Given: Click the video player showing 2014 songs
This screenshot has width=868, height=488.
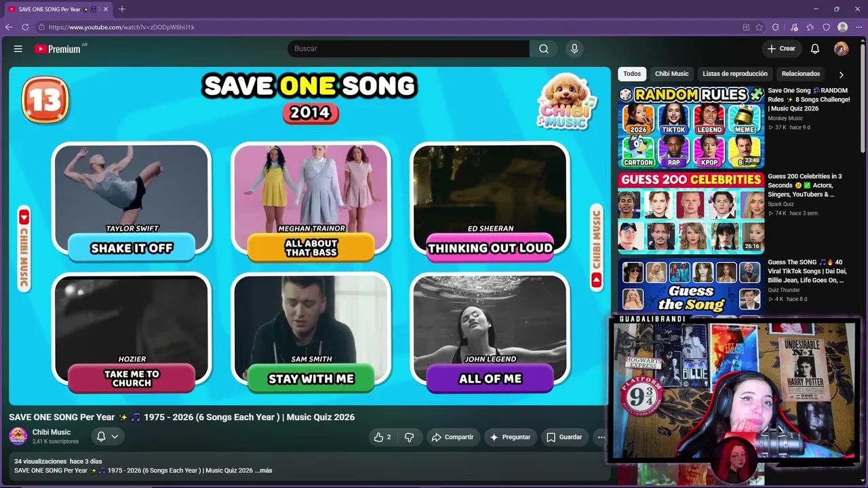Looking at the screenshot, I should pyautogui.click(x=310, y=236).
